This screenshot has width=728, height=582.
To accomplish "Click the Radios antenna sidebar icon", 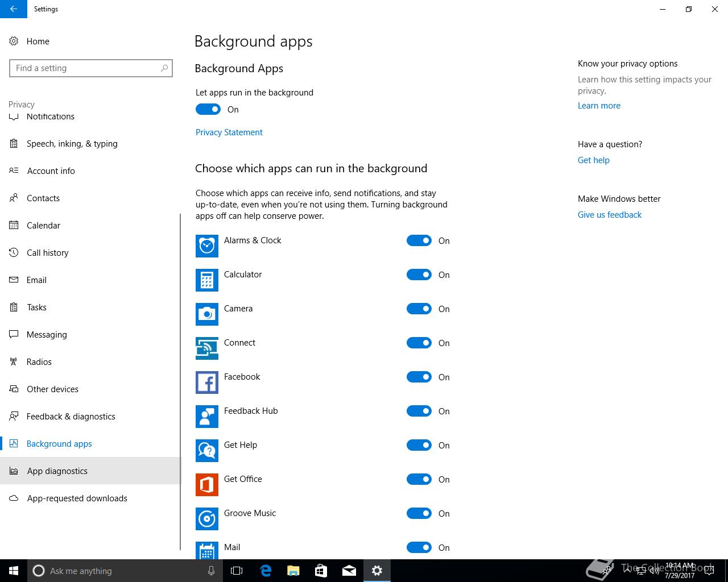I will point(14,362).
